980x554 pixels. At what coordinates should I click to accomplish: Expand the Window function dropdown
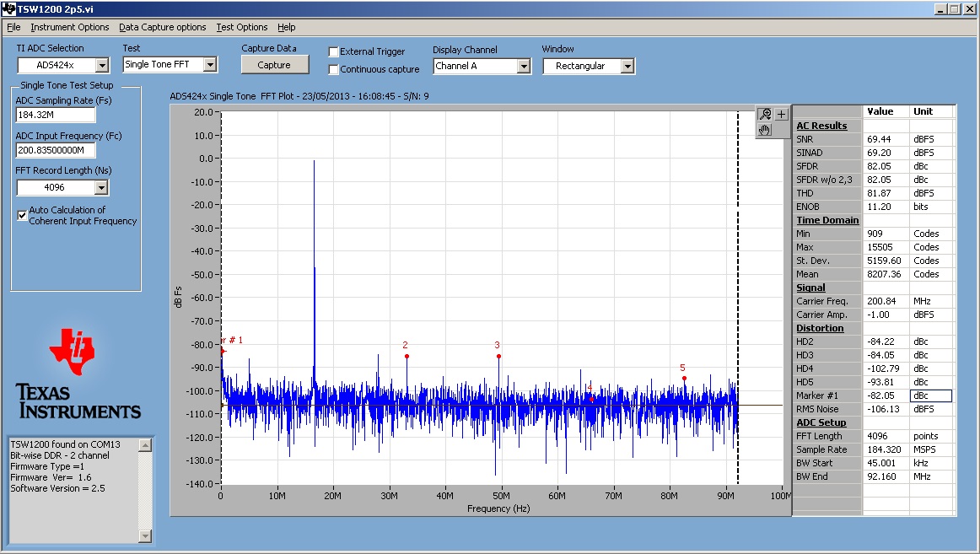(627, 67)
